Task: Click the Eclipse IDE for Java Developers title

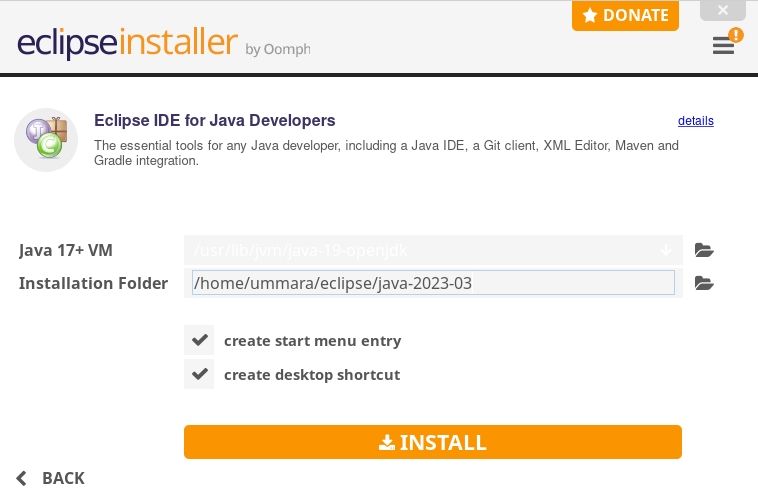Action: tap(215, 120)
